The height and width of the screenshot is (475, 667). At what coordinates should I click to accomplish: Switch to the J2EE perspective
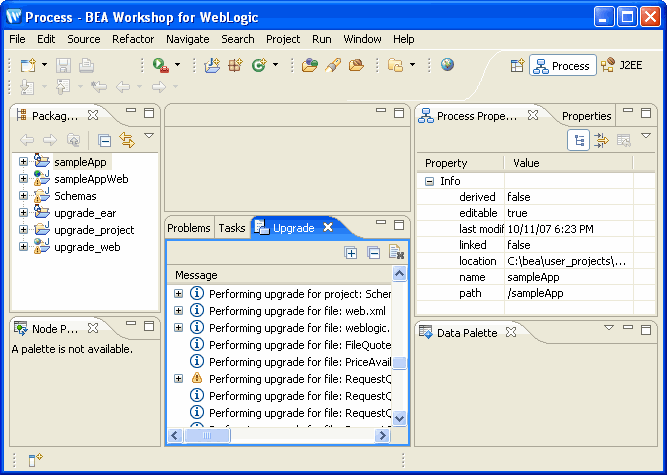[621, 65]
